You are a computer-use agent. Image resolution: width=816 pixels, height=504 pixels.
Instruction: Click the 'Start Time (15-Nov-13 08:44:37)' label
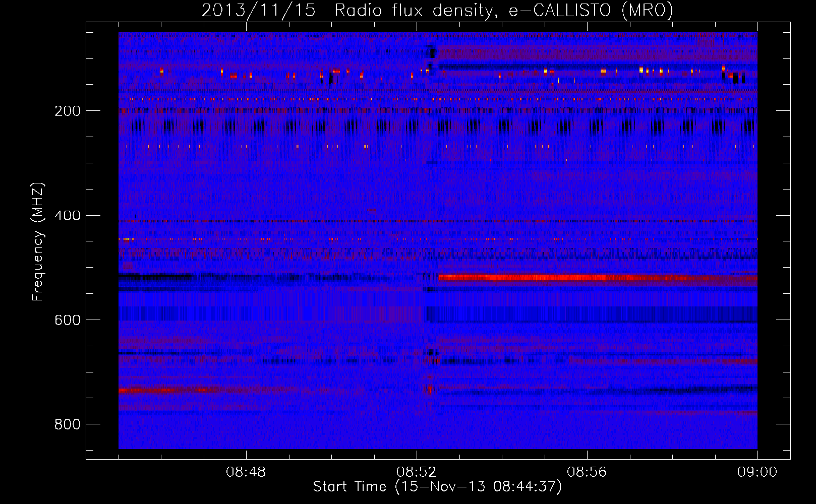[437, 487]
